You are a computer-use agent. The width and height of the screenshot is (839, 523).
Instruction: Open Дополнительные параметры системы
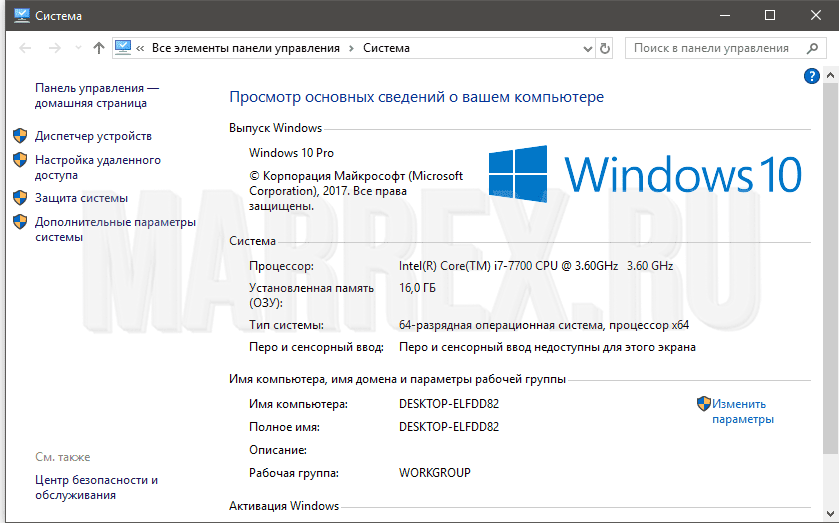pos(116,229)
